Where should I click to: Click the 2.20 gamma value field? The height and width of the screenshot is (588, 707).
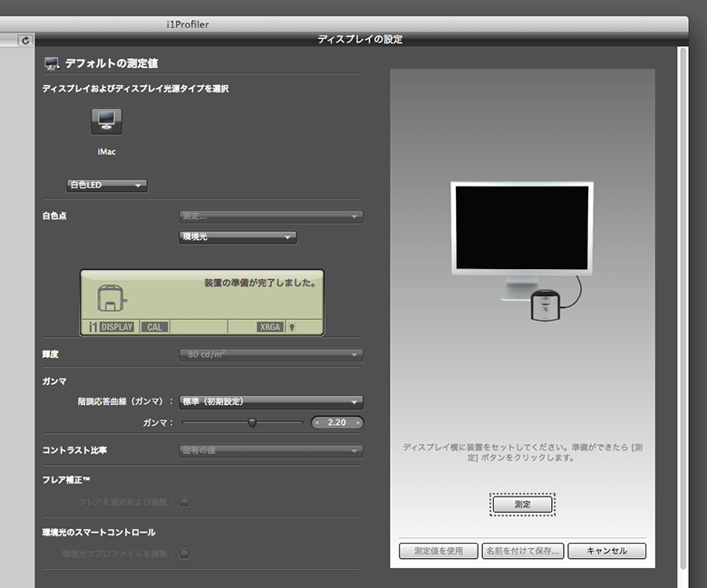click(x=337, y=422)
